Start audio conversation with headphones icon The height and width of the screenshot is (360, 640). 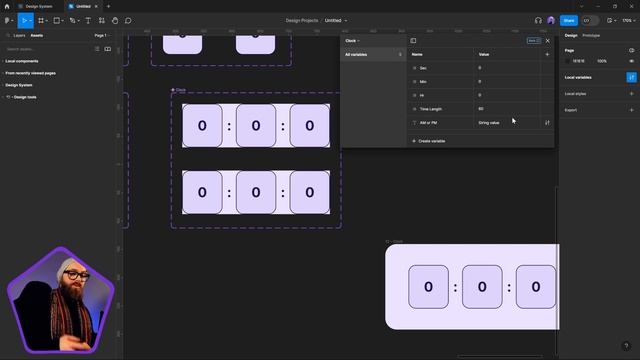[538, 20]
